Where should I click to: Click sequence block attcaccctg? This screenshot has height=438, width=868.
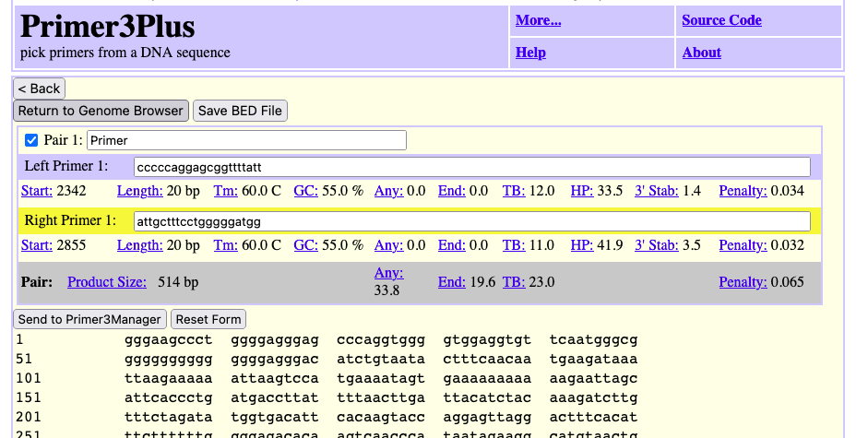[x=168, y=398]
